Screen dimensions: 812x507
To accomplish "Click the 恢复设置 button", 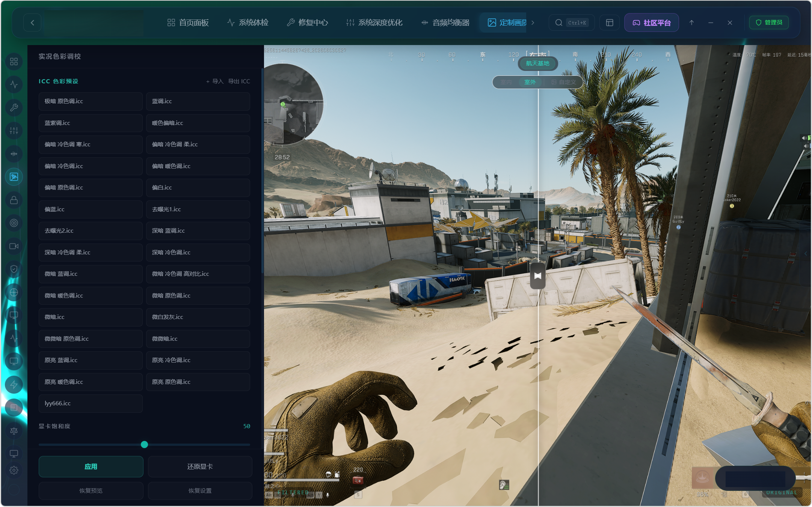I will pos(200,490).
